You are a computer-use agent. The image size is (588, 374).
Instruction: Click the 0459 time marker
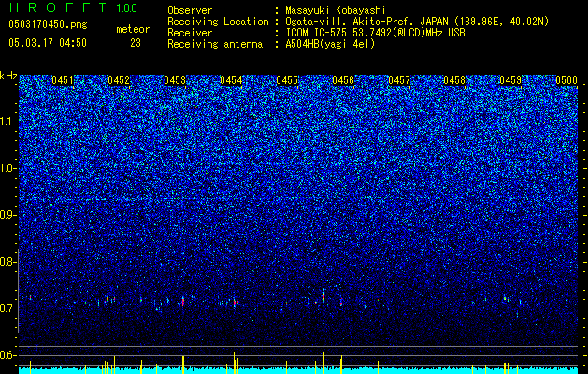[510, 80]
